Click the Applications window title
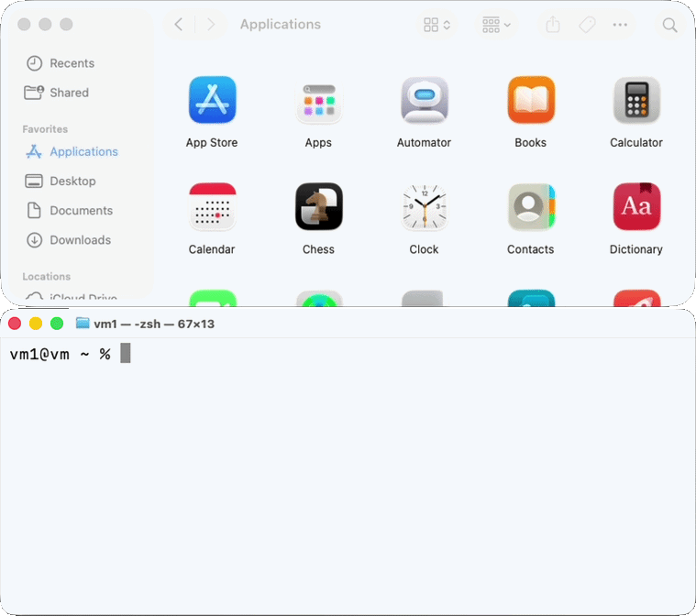Viewport: 696px width, 616px height. pos(281,25)
